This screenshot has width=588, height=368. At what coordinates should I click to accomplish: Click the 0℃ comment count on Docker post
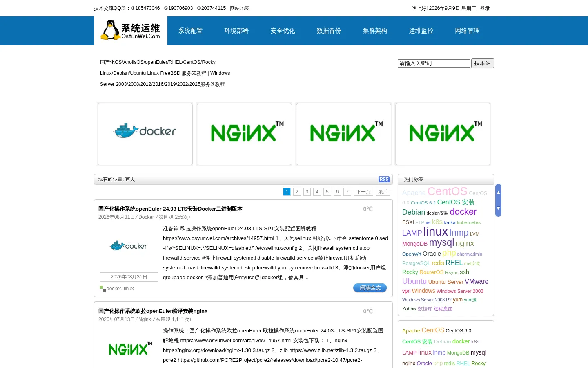click(x=368, y=209)
